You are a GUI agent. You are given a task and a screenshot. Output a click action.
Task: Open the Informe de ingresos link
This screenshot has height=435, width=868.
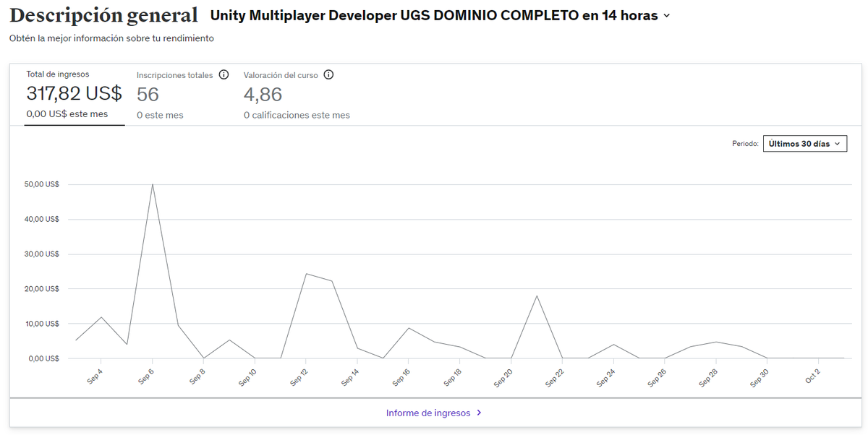434,413
